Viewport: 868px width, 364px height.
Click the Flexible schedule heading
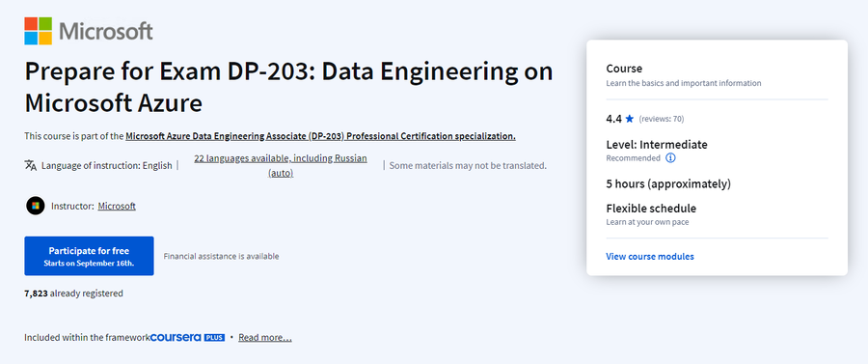click(x=651, y=209)
